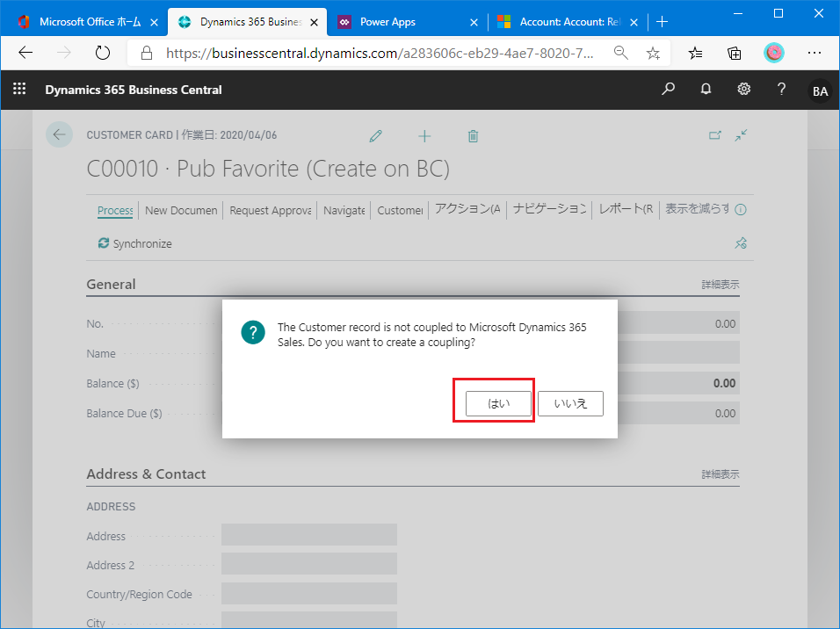Click the browser address bar URL

point(380,53)
